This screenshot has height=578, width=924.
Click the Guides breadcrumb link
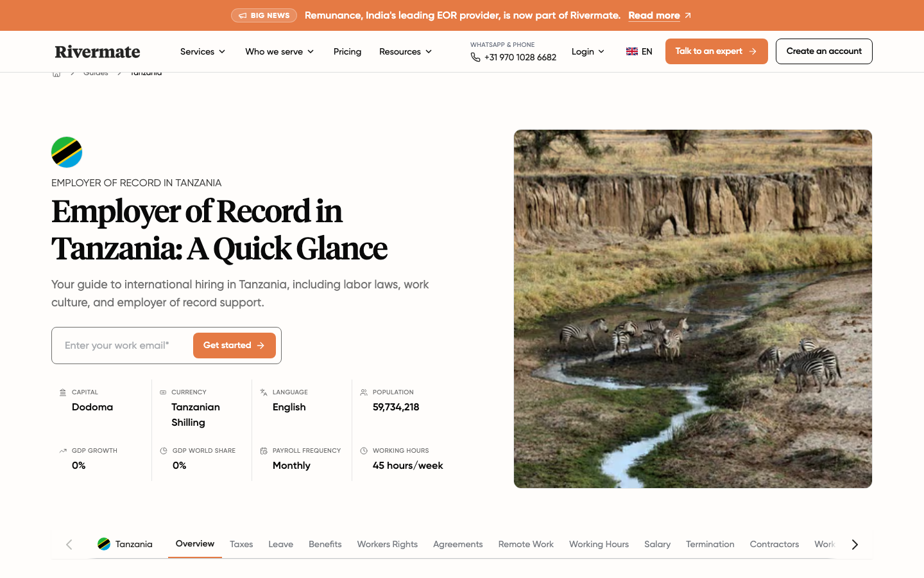96,73
